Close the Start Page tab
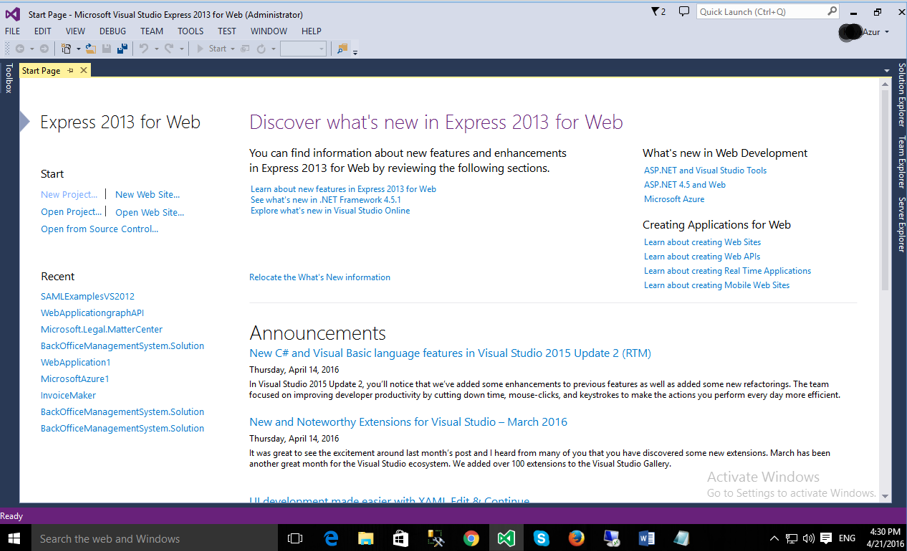This screenshot has width=907, height=551. [84, 71]
